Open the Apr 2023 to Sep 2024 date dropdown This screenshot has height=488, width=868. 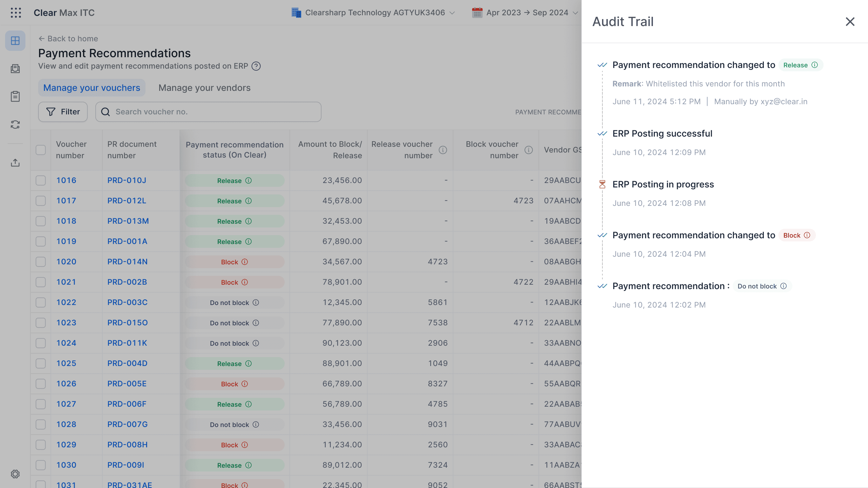pos(525,13)
